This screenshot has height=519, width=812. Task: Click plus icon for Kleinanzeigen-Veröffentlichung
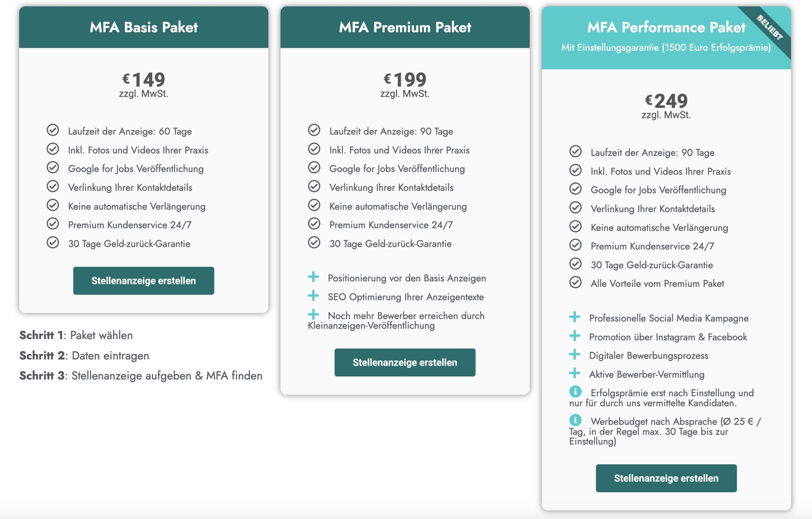[313, 315]
